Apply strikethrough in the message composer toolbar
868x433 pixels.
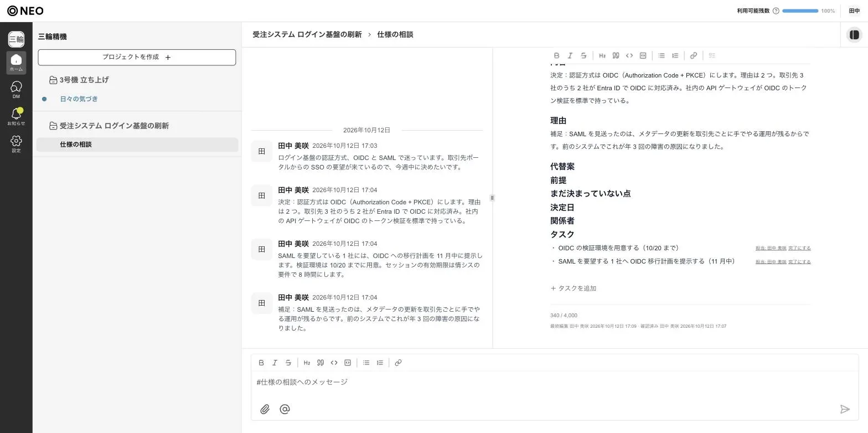coord(288,363)
